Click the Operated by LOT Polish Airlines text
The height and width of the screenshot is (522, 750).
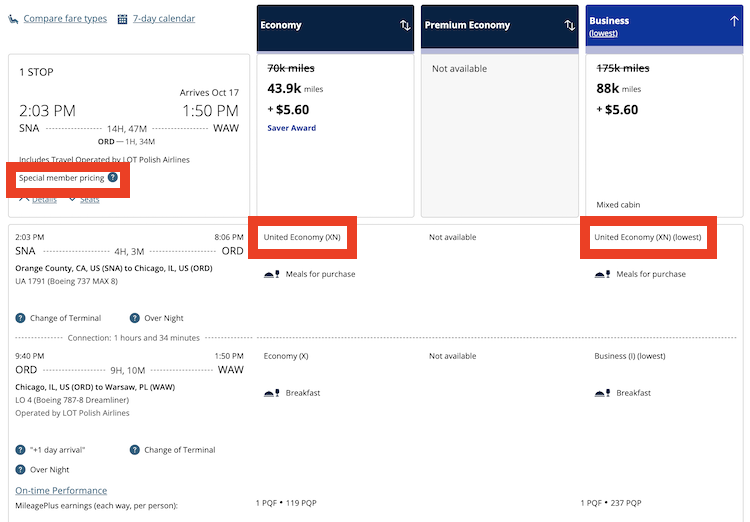[72, 413]
